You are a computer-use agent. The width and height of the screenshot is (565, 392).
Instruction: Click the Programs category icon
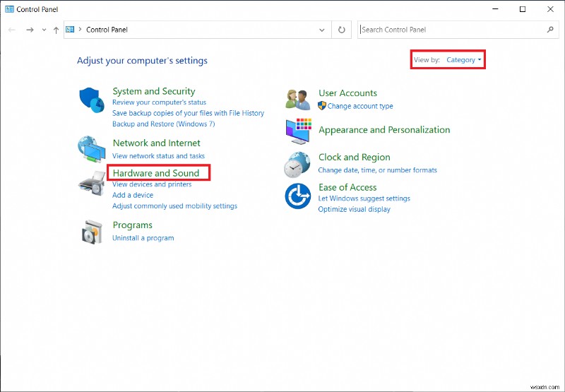pyautogui.click(x=90, y=231)
